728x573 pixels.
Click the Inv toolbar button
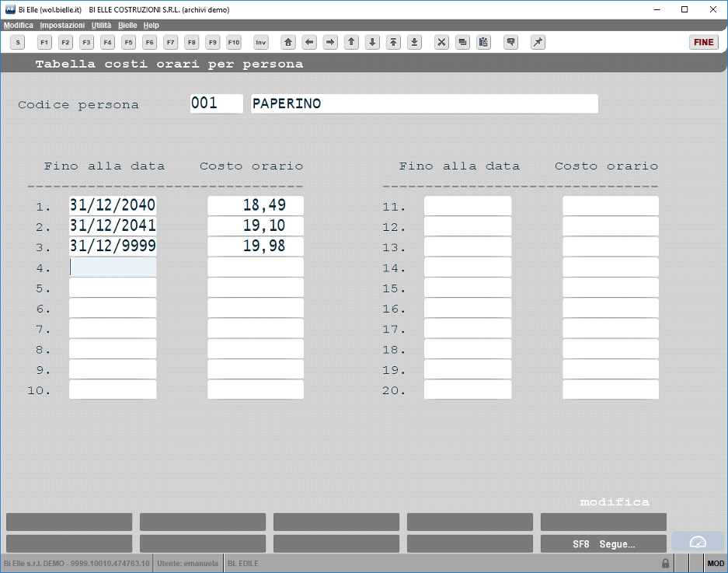(x=261, y=42)
